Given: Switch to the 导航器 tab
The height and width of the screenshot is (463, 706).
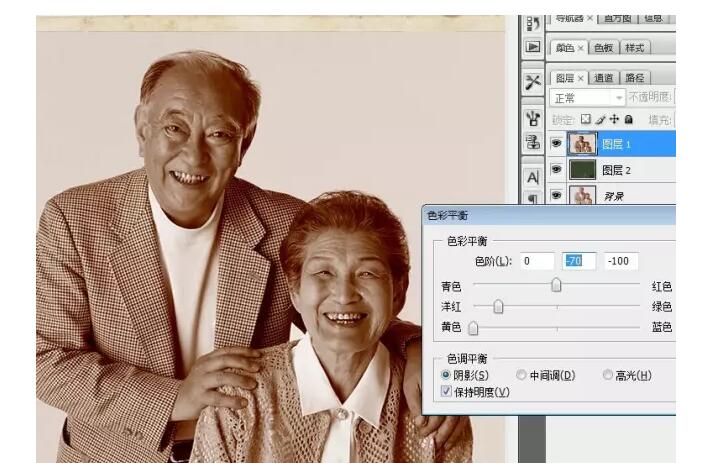Looking at the screenshot, I should click(570, 18).
